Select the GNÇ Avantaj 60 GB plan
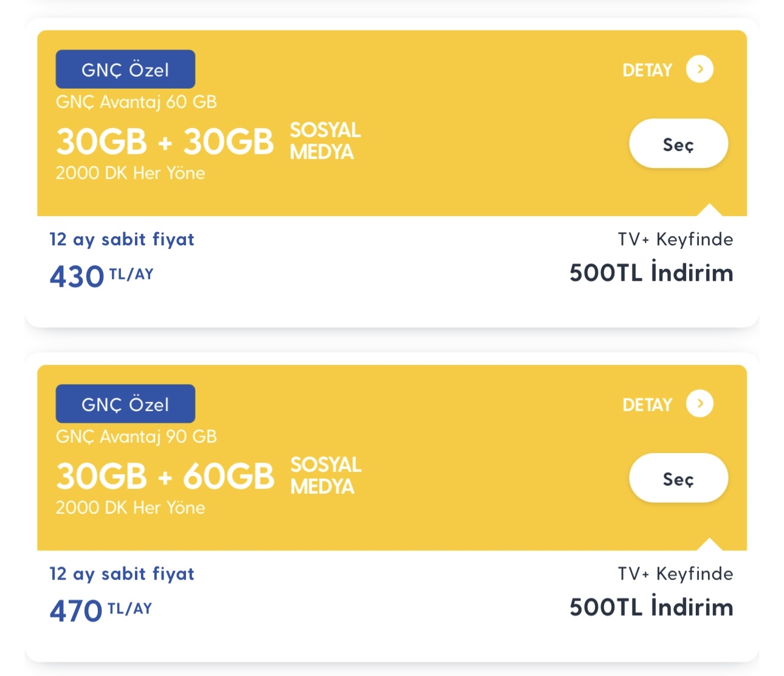Screen dimensions: 784x676 click(678, 144)
